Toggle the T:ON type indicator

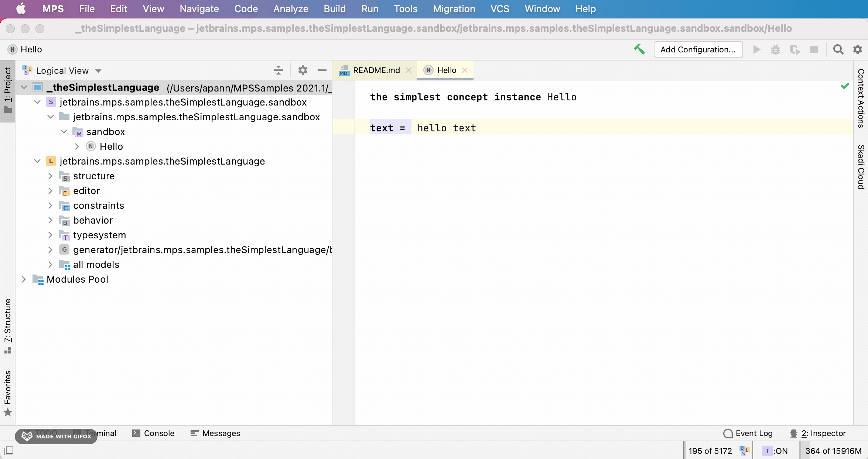tap(775, 451)
